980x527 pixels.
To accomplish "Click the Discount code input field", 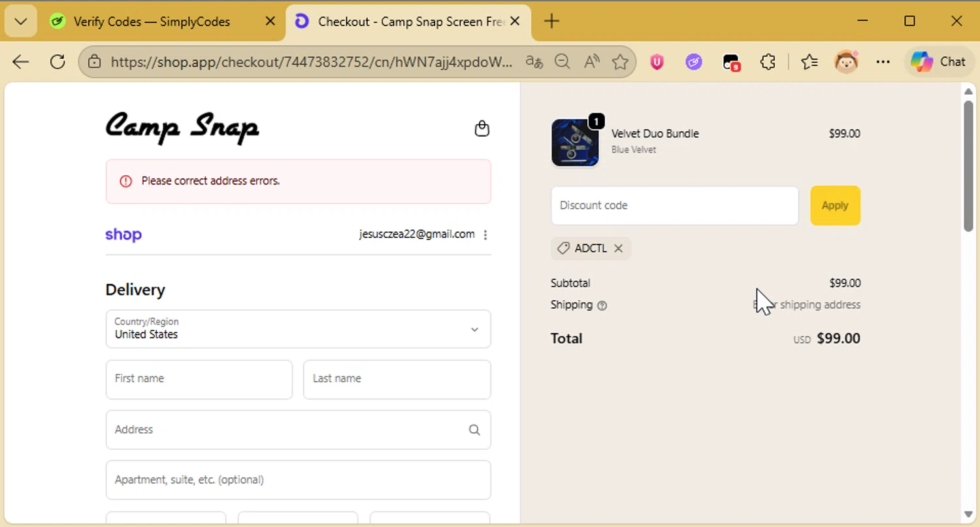I will pyautogui.click(x=674, y=205).
